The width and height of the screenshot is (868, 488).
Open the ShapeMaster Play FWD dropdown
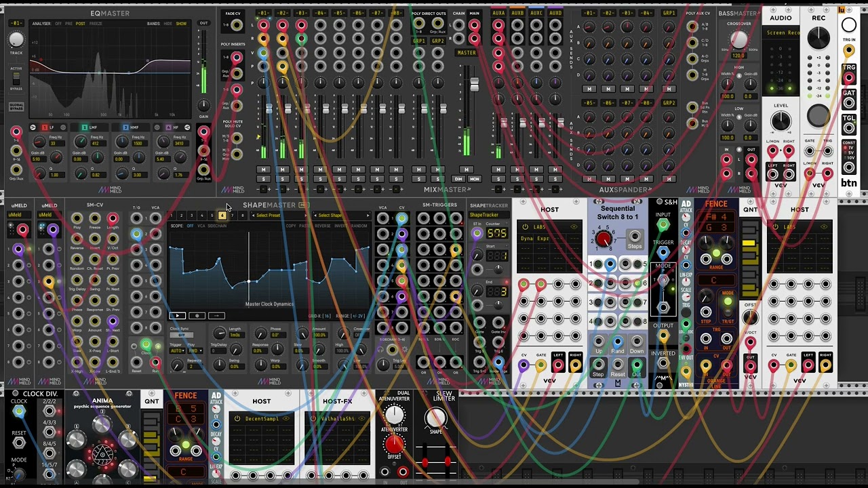pos(195,351)
